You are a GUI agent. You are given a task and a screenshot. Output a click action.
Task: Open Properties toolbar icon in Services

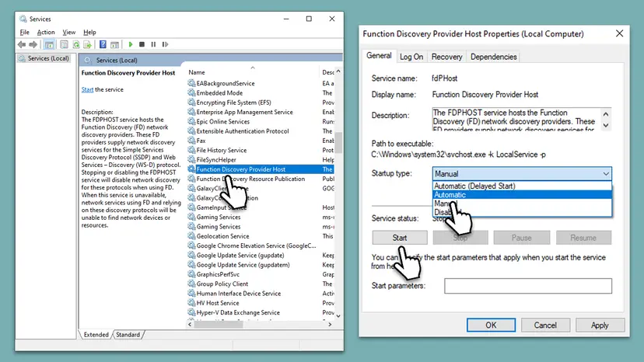(64, 44)
